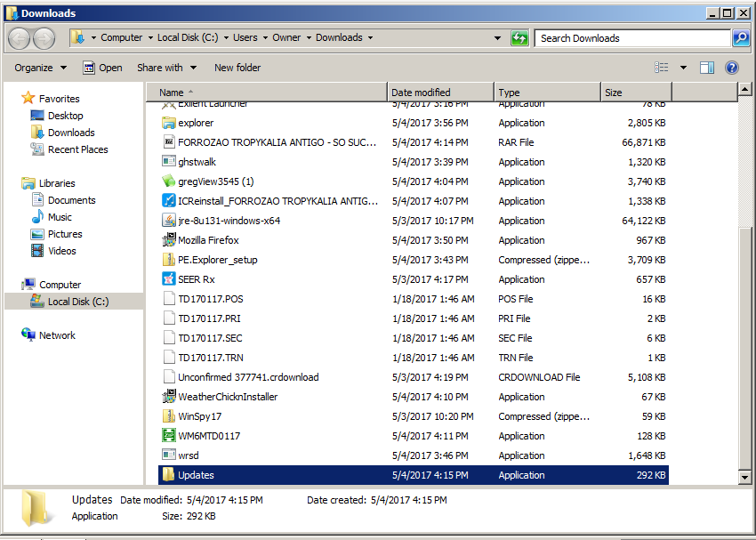Click in the Search Downloads field
Image resolution: width=756 pixels, height=540 pixels.
(x=631, y=38)
